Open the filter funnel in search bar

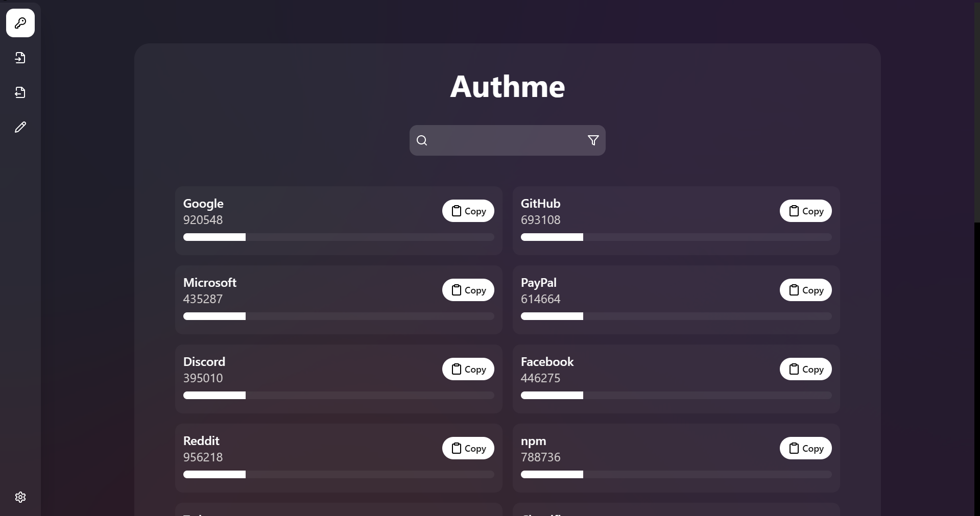tap(593, 140)
